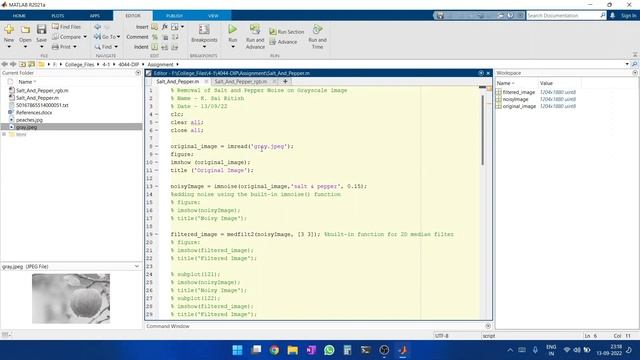Click Assignment in the folder path
This screenshot has width=640, height=360.
pos(160,64)
